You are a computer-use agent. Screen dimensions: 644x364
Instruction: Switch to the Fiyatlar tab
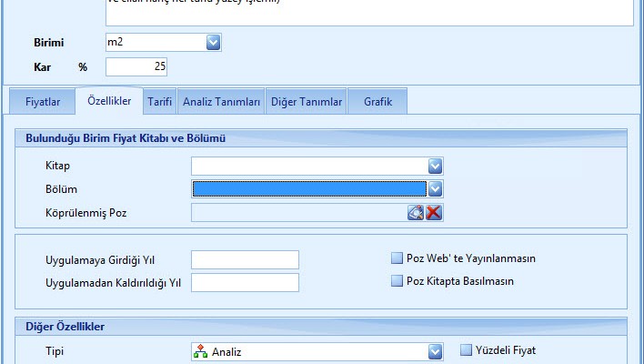pos(42,102)
